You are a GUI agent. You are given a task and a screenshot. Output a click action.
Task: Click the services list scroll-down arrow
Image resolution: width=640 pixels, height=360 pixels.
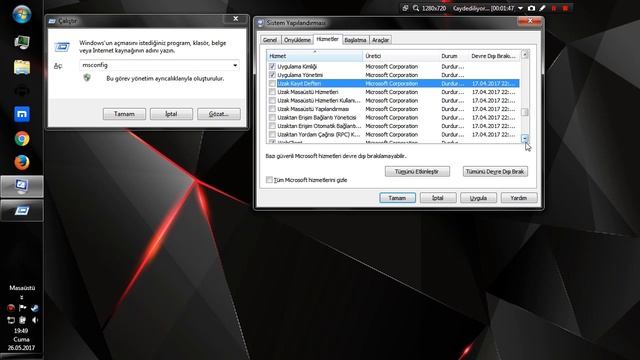[x=525, y=139]
